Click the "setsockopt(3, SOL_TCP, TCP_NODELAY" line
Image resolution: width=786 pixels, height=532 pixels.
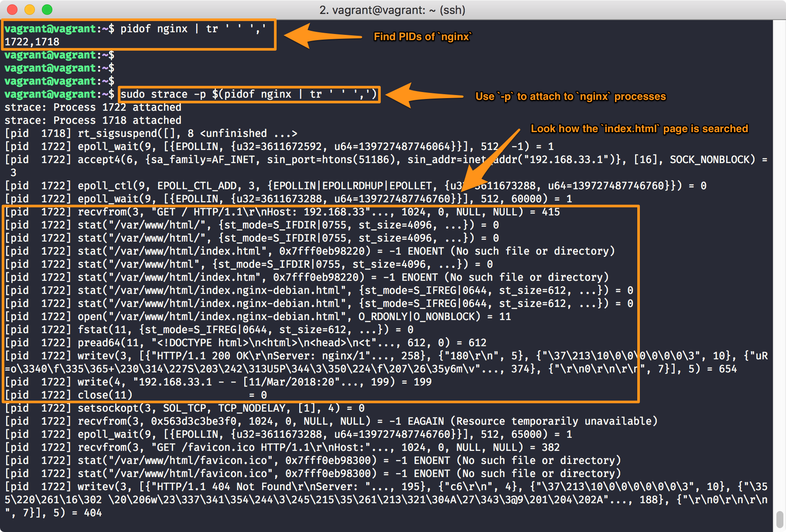click(x=185, y=408)
